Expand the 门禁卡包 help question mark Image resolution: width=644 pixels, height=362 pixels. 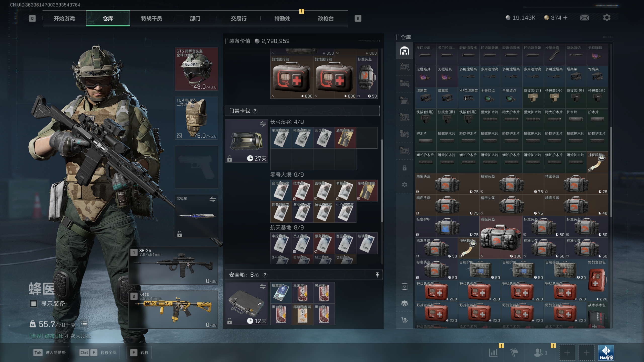(255, 111)
